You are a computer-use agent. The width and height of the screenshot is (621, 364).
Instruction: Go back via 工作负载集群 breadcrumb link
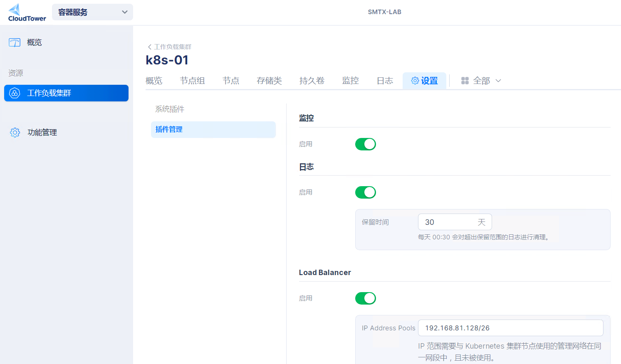point(173,47)
